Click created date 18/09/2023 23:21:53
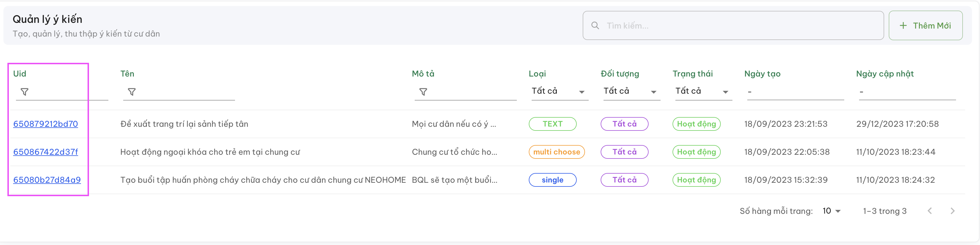 tap(785, 124)
